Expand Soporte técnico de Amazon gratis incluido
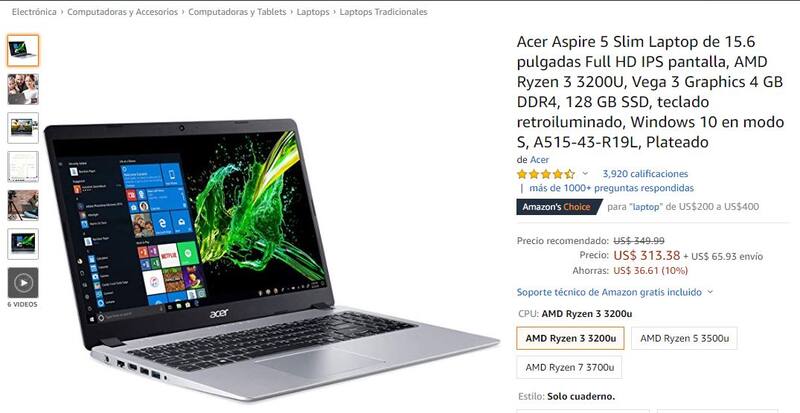This screenshot has height=413, width=800. pyautogui.click(x=614, y=293)
